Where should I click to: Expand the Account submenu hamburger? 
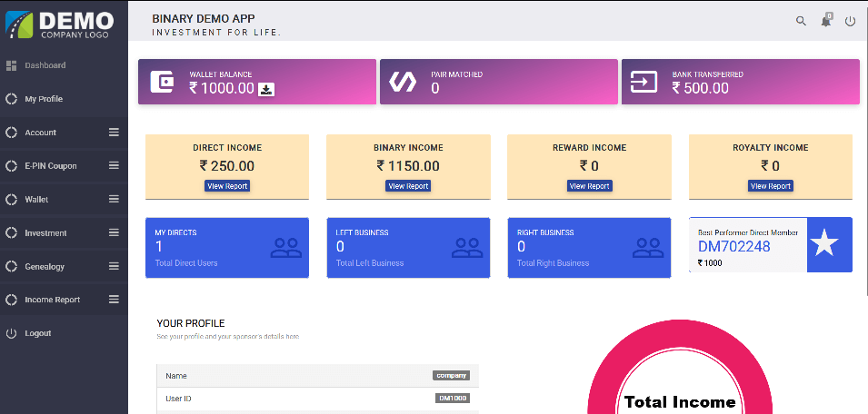pos(114,133)
